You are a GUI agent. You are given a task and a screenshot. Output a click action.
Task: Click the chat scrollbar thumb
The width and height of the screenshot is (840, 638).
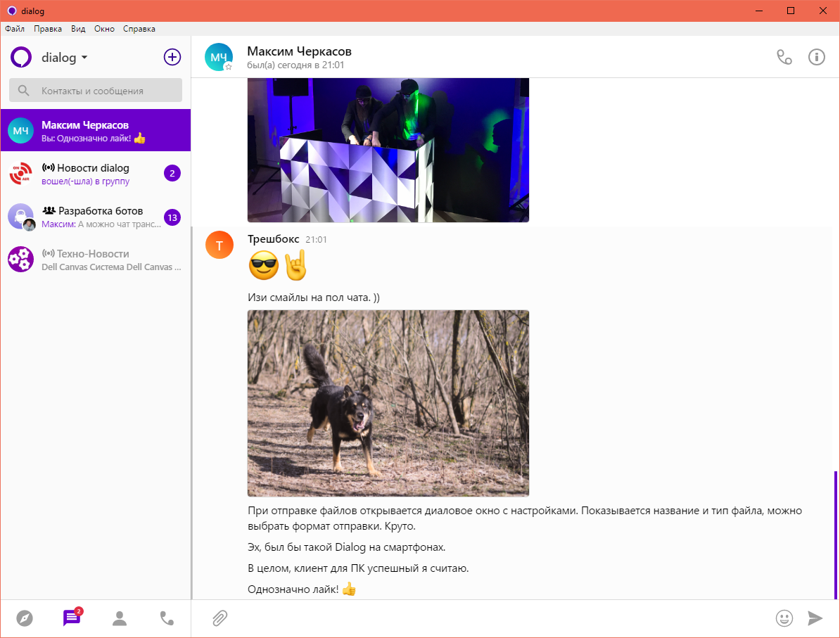point(836,535)
